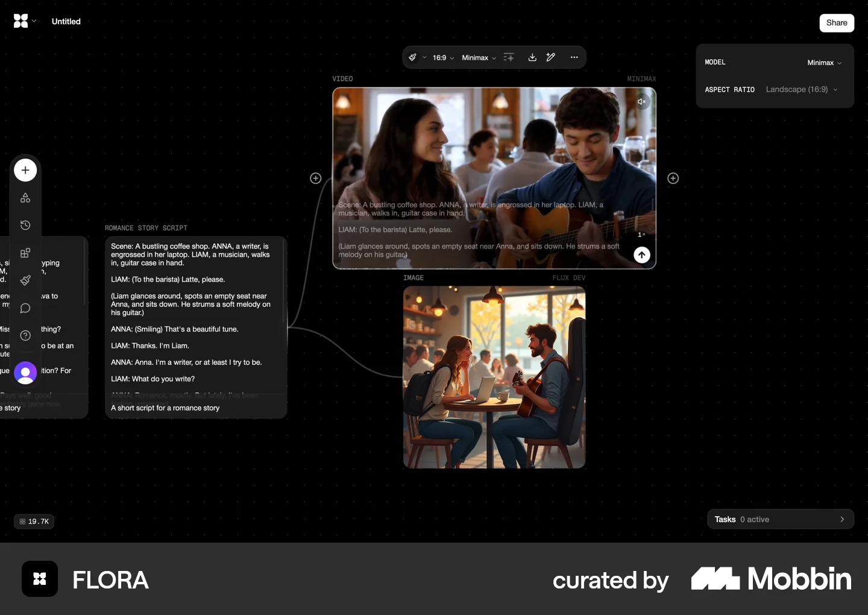The width and height of the screenshot is (868, 615).
Task: Open the blocks grid icon in sidebar
Action: coord(25,253)
